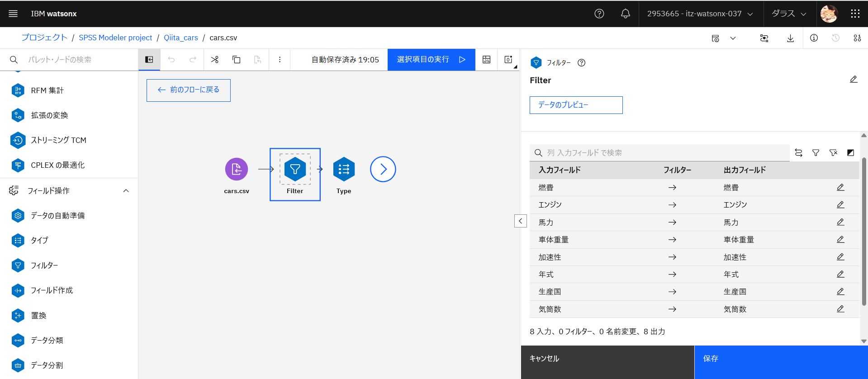Open the data table view icon in the canvas toolbar
The height and width of the screenshot is (379, 868).
click(487, 60)
